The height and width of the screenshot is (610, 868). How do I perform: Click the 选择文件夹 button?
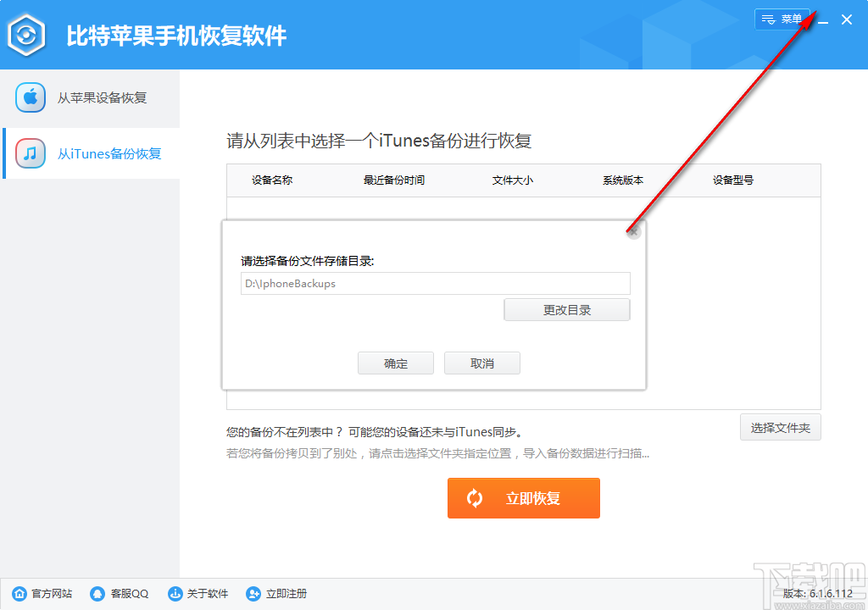pos(781,427)
